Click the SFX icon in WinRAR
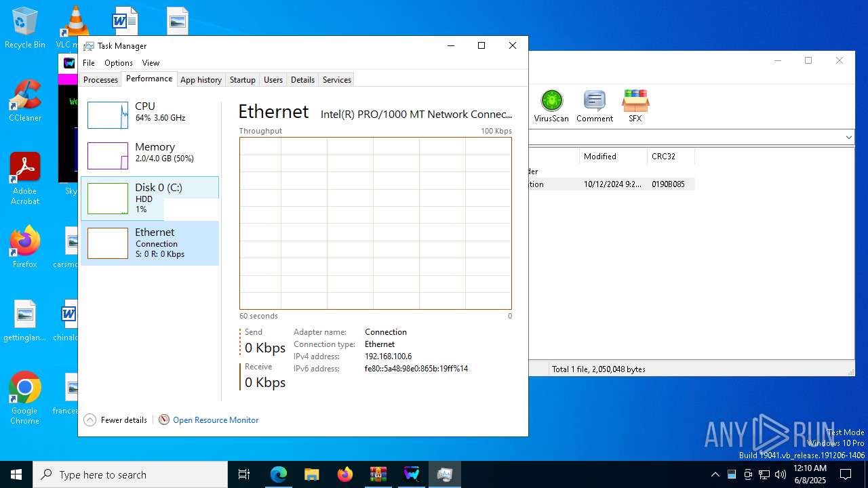This screenshot has height=488, width=868. coord(635,106)
